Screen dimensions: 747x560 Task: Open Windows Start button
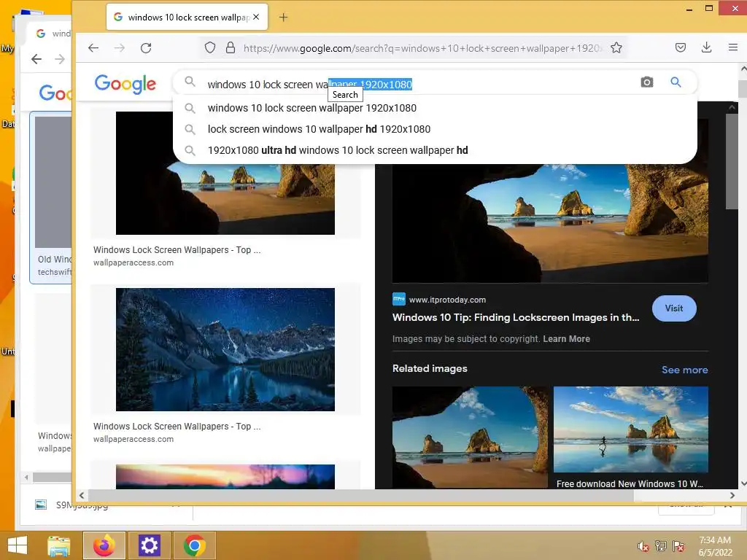point(18,545)
